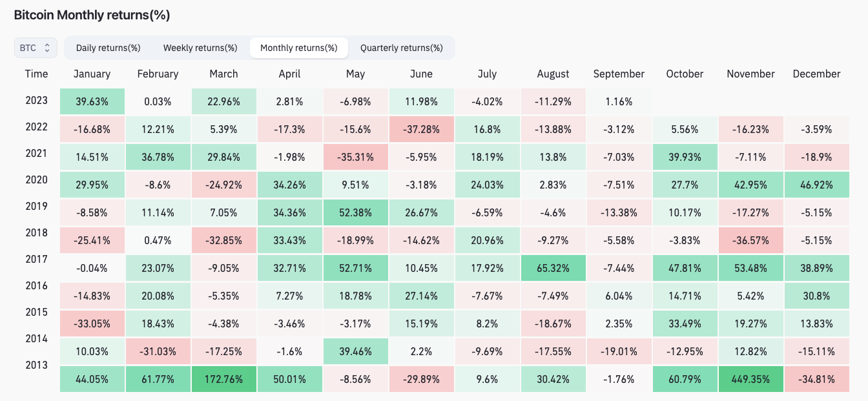Screen dimensions: 868x401
Task: Click the 46.92% December 2020 cell
Action: point(816,184)
